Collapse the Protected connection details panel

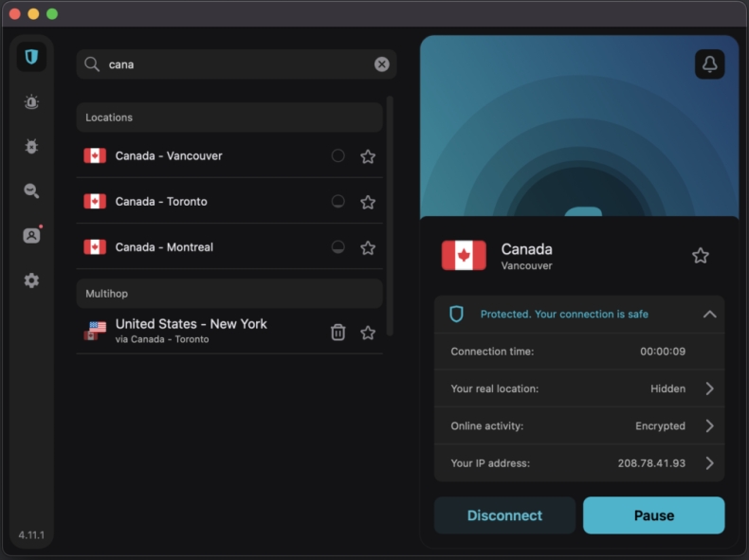point(709,315)
